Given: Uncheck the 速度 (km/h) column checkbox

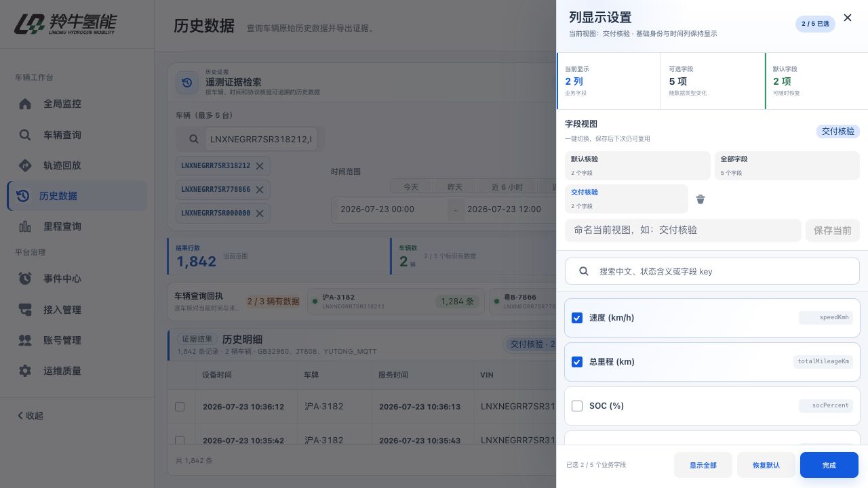Looking at the screenshot, I should click(577, 318).
